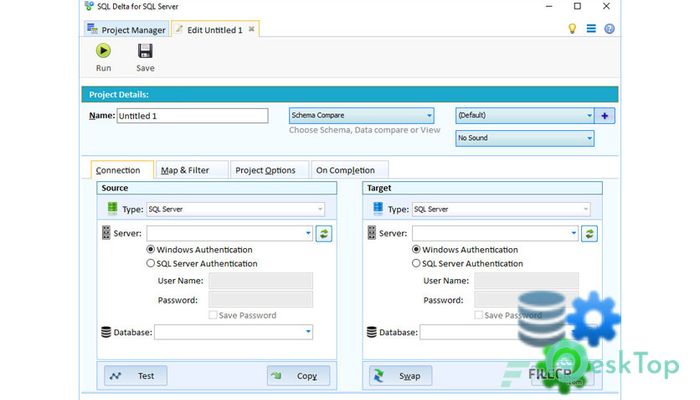
Task: Click the Target server rack icon
Action: (371, 233)
